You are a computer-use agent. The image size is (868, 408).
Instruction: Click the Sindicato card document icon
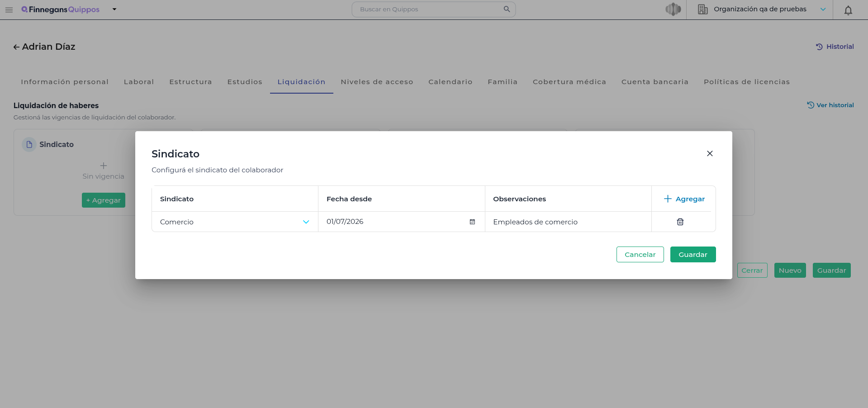[29, 145]
